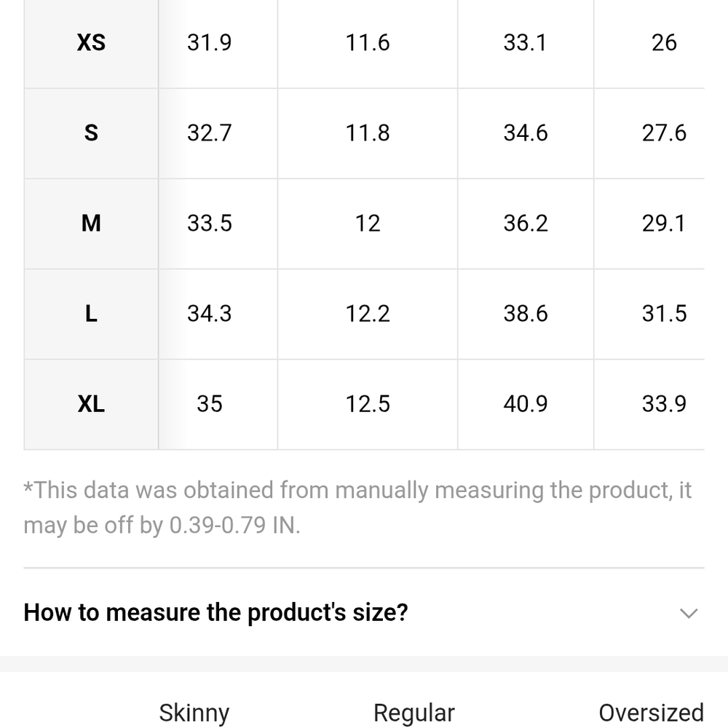The width and height of the screenshot is (728, 728).
Task: Click the 26 value in XS row
Action: click(664, 43)
